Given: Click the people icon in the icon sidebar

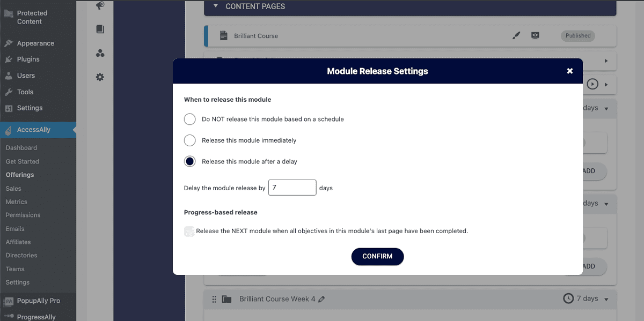Looking at the screenshot, I should tap(100, 53).
